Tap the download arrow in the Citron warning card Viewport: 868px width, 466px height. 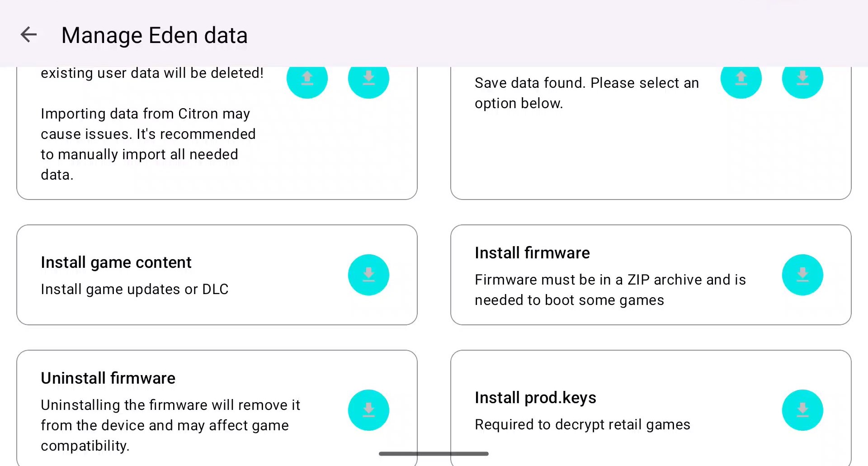tap(368, 79)
